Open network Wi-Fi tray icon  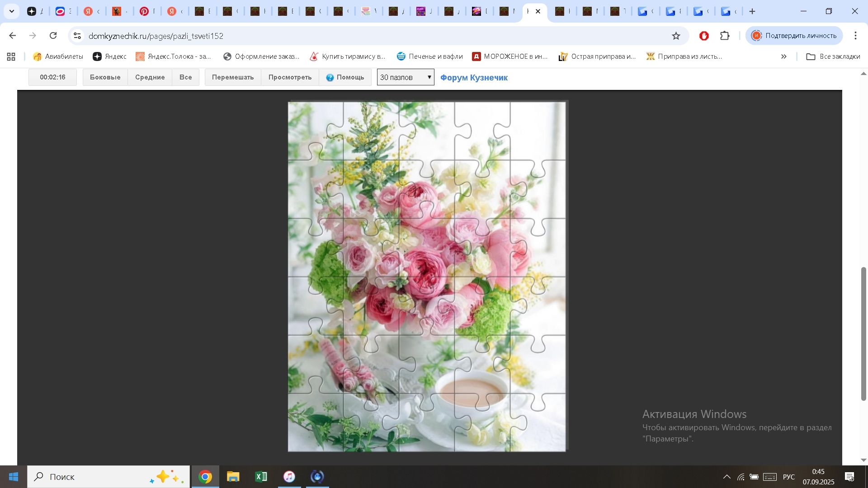coord(741,477)
